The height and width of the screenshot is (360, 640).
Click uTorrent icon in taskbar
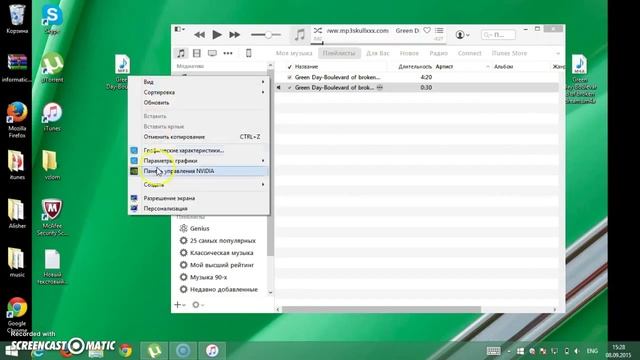pyautogui.click(x=154, y=351)
